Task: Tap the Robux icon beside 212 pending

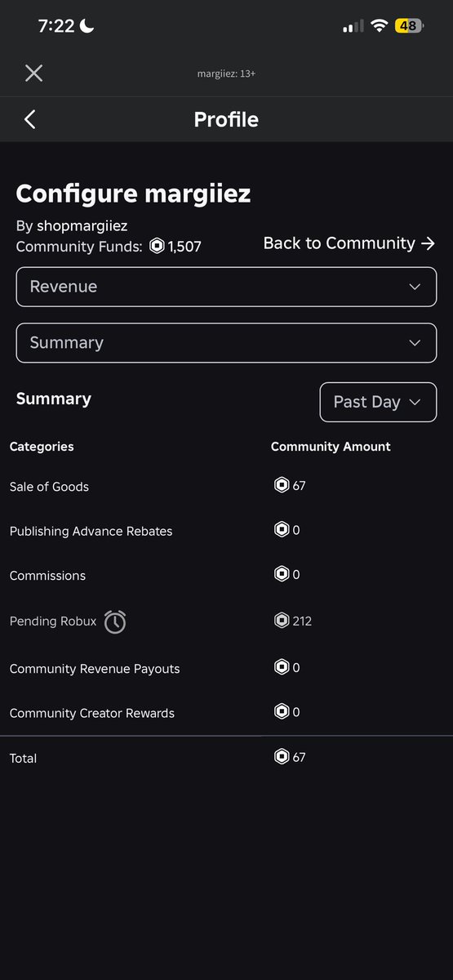Action: pyautogui.click(x=282, y=621)
